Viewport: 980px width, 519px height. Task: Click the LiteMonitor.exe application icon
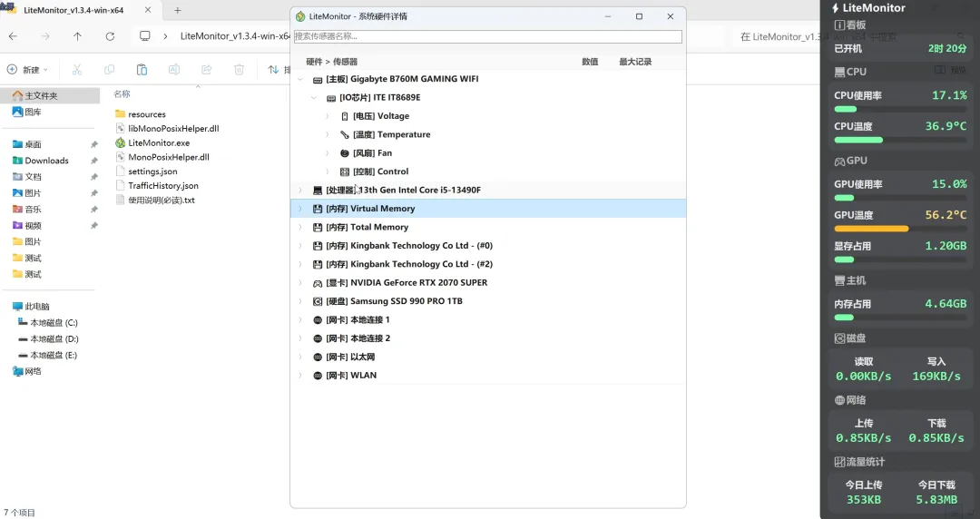121,142
